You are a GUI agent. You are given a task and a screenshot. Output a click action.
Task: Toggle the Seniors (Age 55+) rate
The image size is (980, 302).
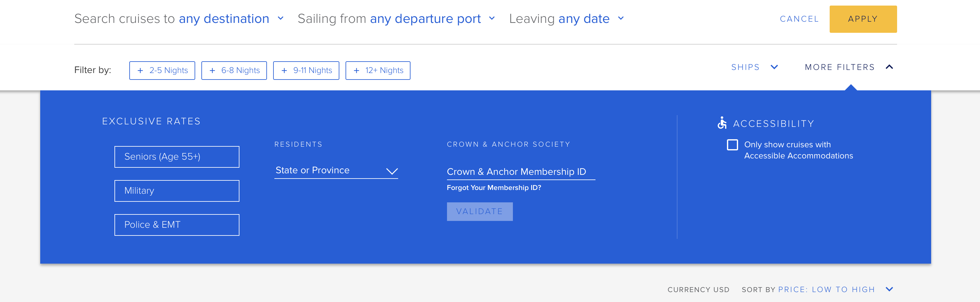click(x=177, y=157)
